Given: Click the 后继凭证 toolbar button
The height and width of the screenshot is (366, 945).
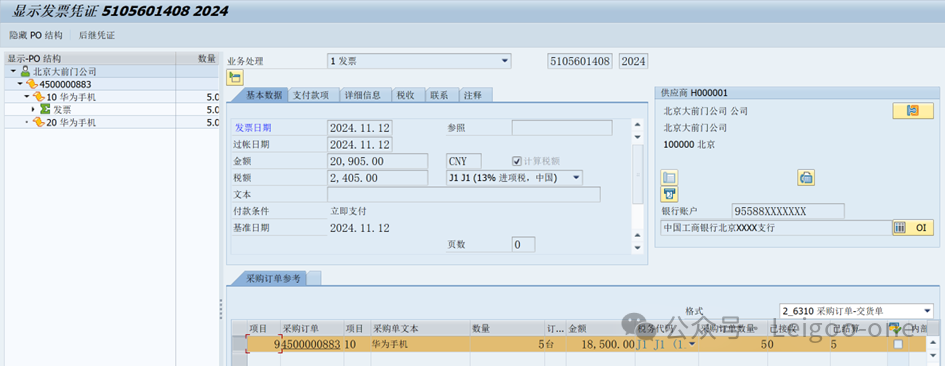Looking at the screenshot, I should click(97, 36).
